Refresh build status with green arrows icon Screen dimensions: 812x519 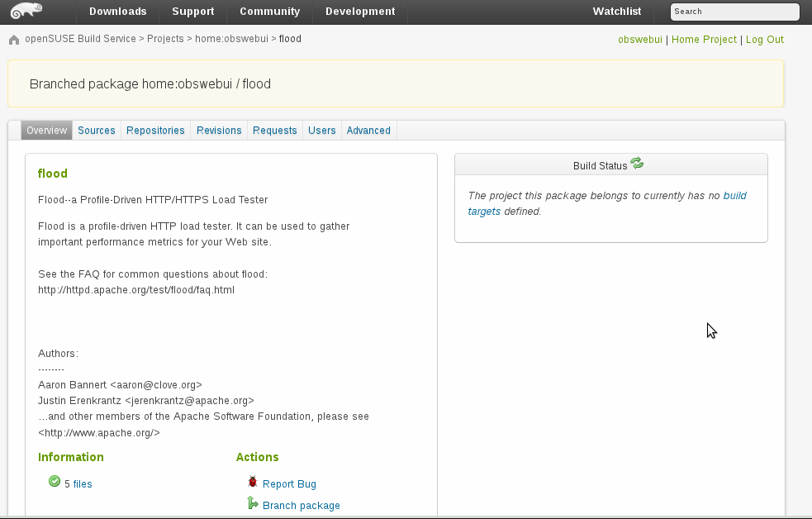637,164
